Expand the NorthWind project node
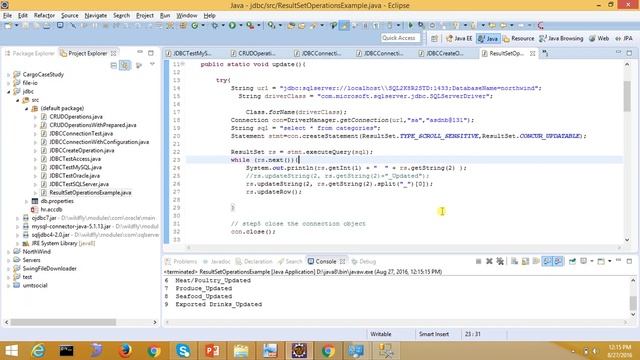 (x=9, y=252)
